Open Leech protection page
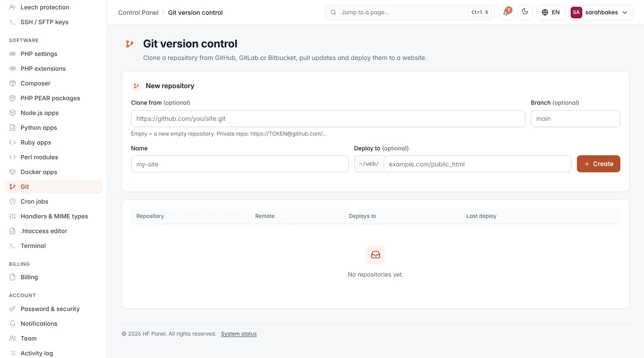The height and width of the screenshot is (358, 644). pyautogui.click(x=54, y=7)
